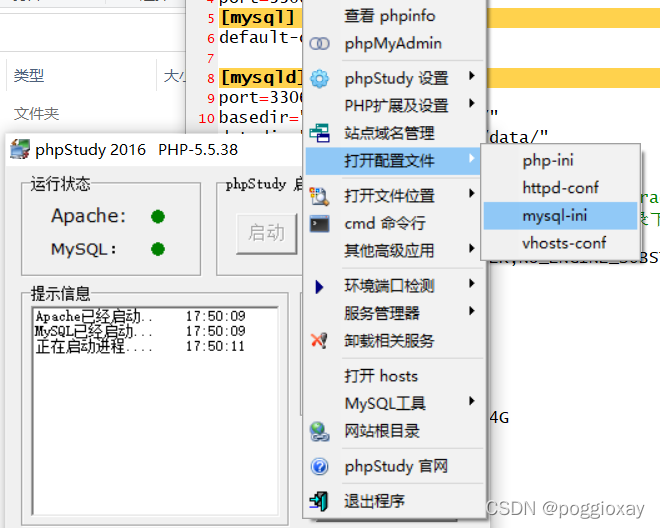Click the MySQL green status indicator

[158, 249]
